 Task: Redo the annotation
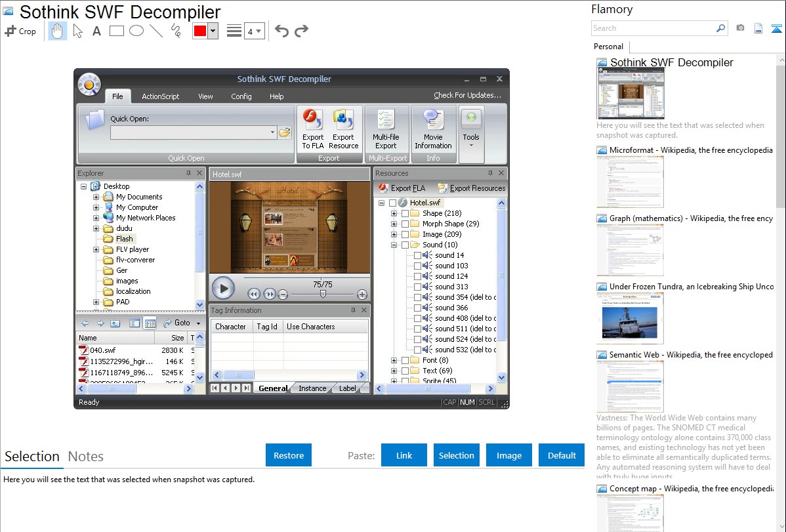301,31
